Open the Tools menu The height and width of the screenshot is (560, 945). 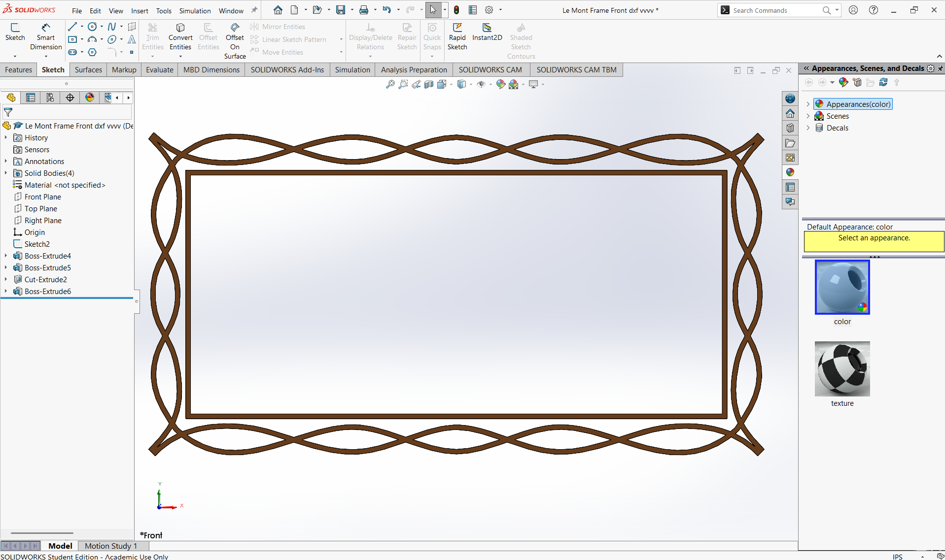coord(164,10)
